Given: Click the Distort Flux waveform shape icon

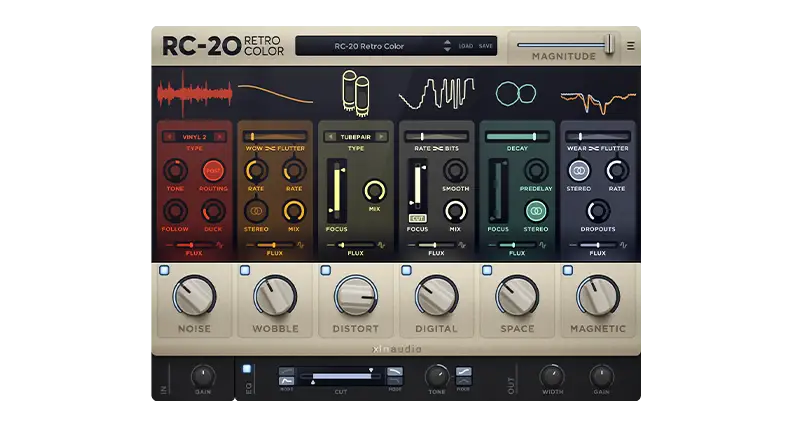Looking at the screenshot, I should coord(381,245).
